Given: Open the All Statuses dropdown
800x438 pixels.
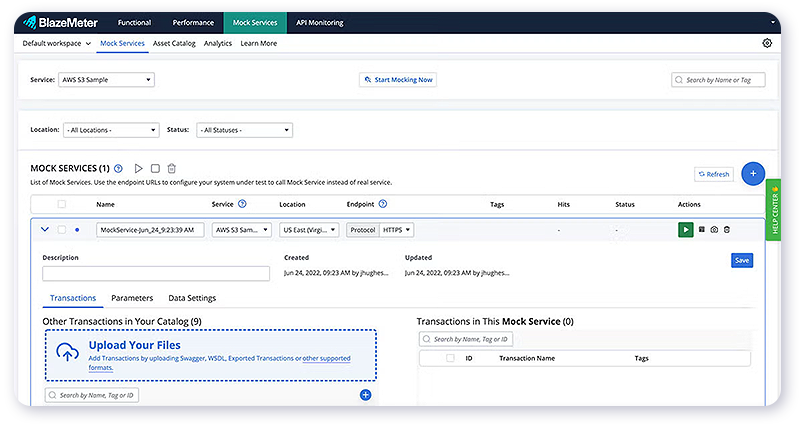Looking at the screenshot, I should click(x=244, y=130).
